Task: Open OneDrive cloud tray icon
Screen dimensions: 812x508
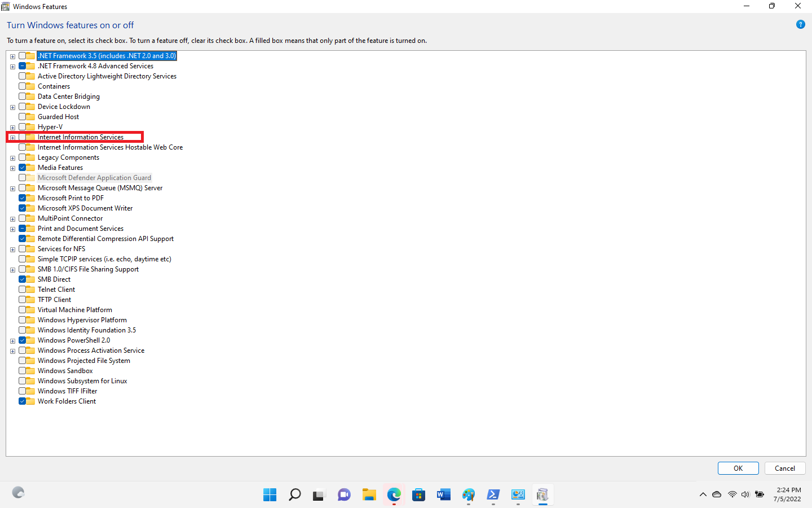Action: (x=717, y=494)
